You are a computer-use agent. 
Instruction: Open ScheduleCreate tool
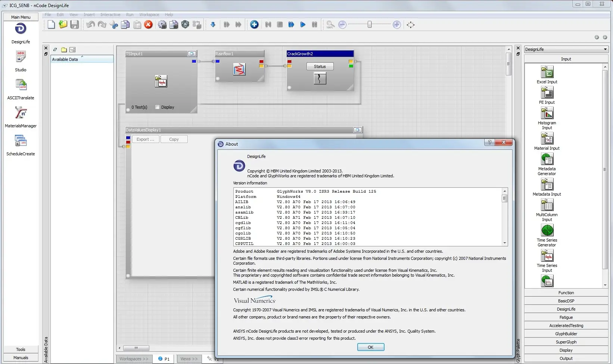click(x=21, y=141)
